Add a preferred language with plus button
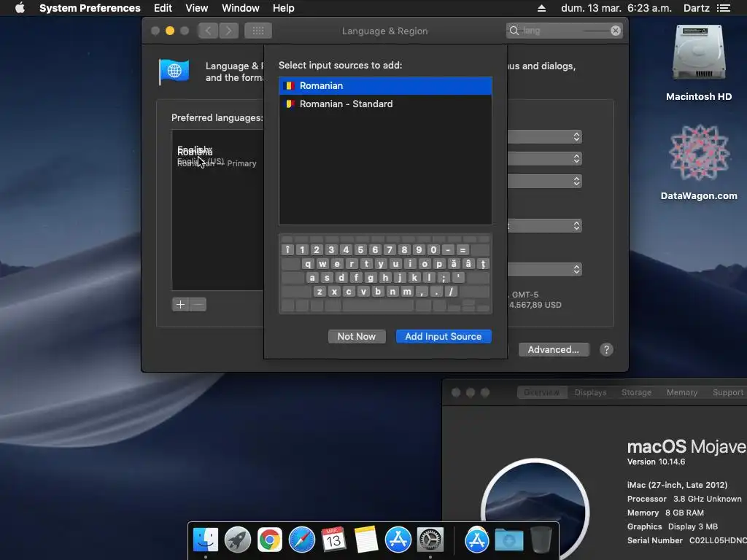 point(181,305)
